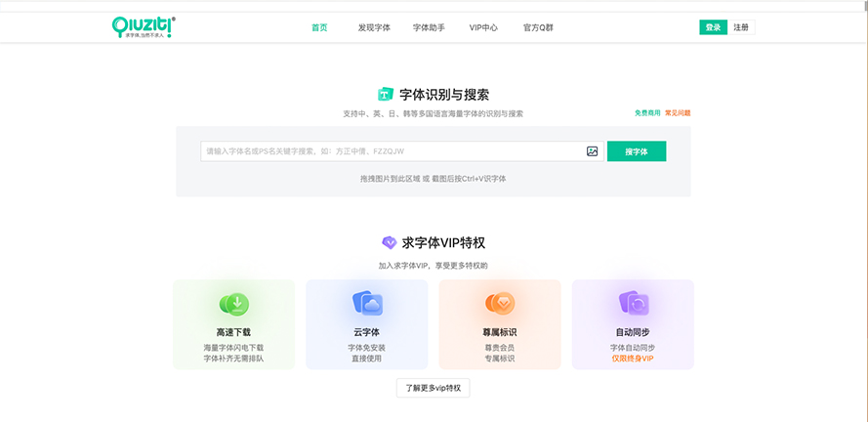The width and height of the screenshot is (868, 422).
Task: Click the 海量字体闪电下载 description text
Action: pos(233,348)
